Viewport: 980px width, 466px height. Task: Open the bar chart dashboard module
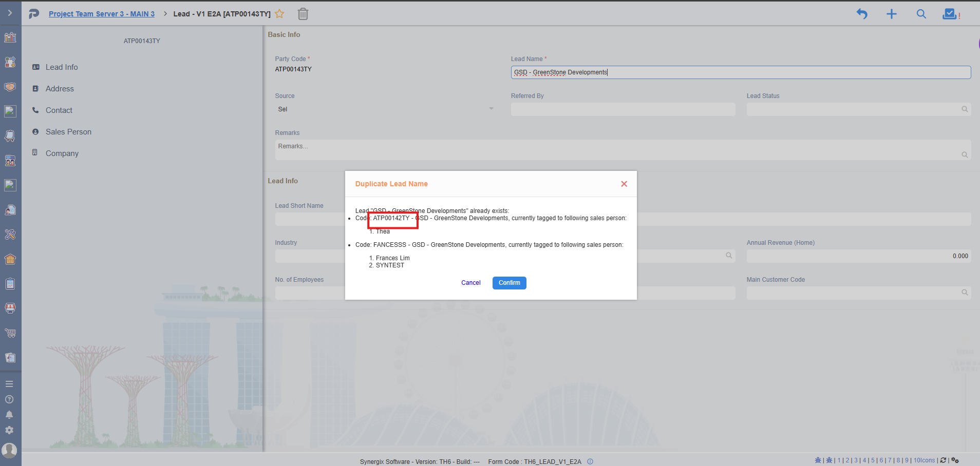coord(10,37)
